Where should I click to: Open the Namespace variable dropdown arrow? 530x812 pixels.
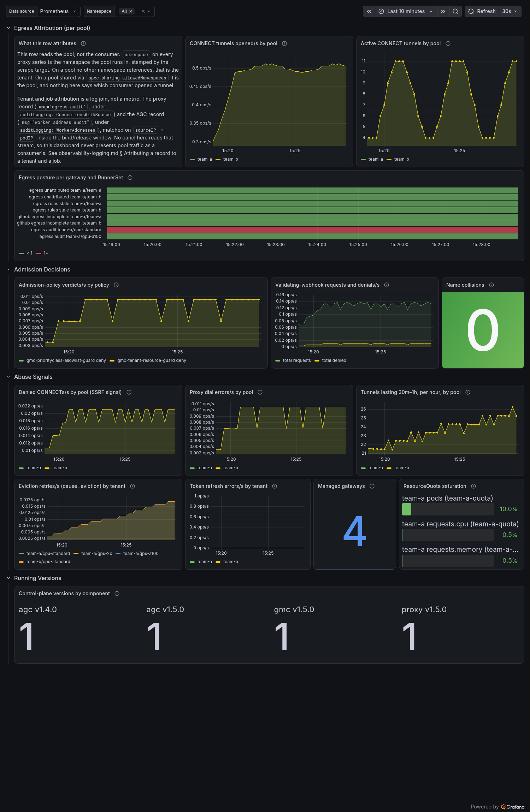click(x=149, y=11)
